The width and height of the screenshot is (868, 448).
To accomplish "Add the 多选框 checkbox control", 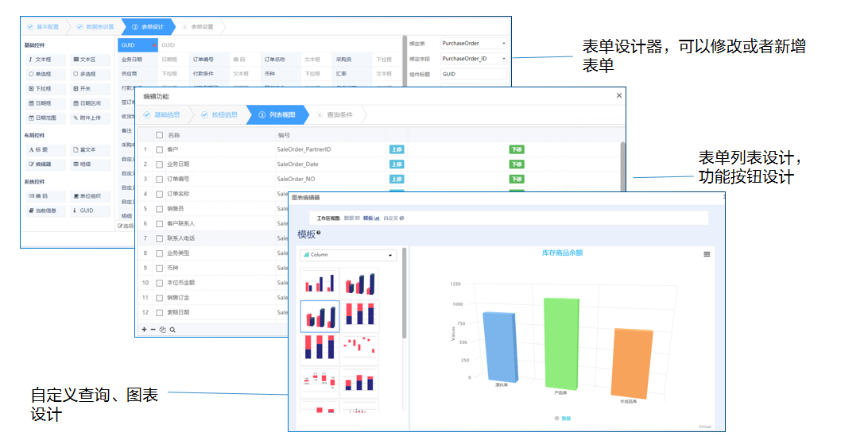I will [90, 74].
